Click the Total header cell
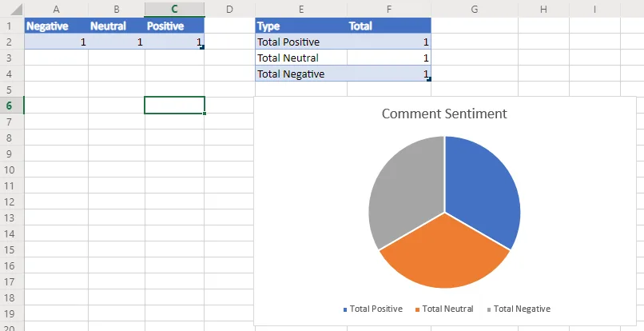This screenshot has width=644, height=331. pos(389,26)
